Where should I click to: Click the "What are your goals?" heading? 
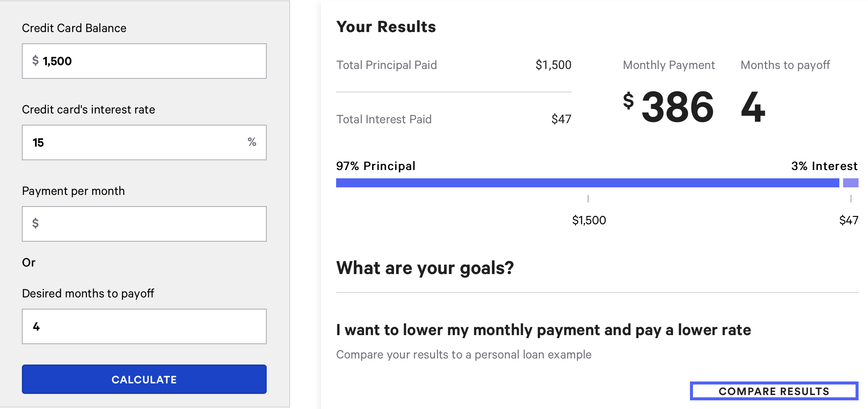(x=425, y=268)
